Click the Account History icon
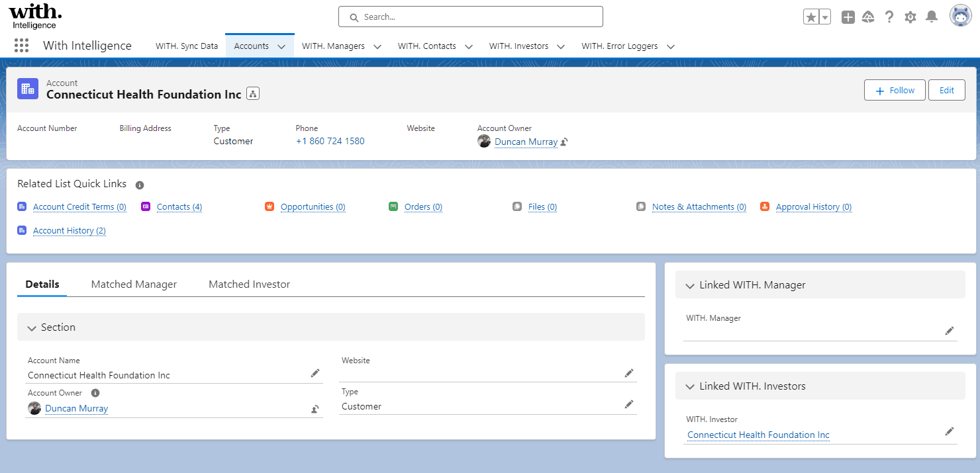980x473 pixels. [22, 230]
